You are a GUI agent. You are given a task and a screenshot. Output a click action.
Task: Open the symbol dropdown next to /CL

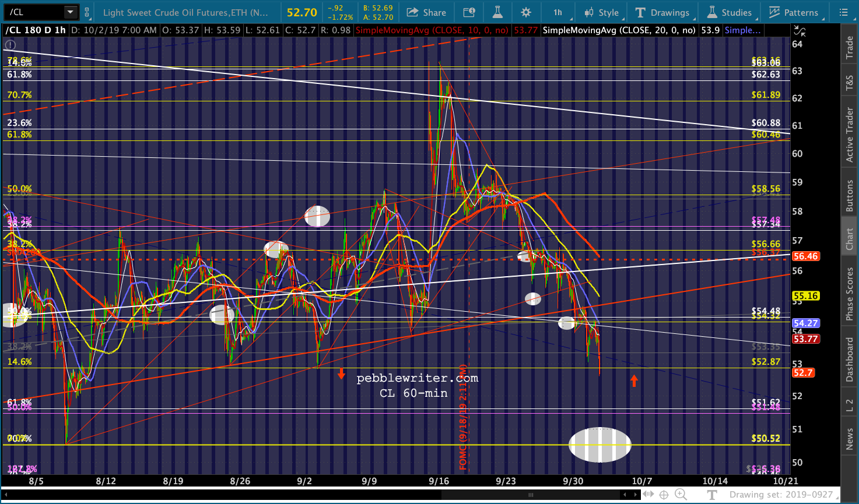coord(70,12)
